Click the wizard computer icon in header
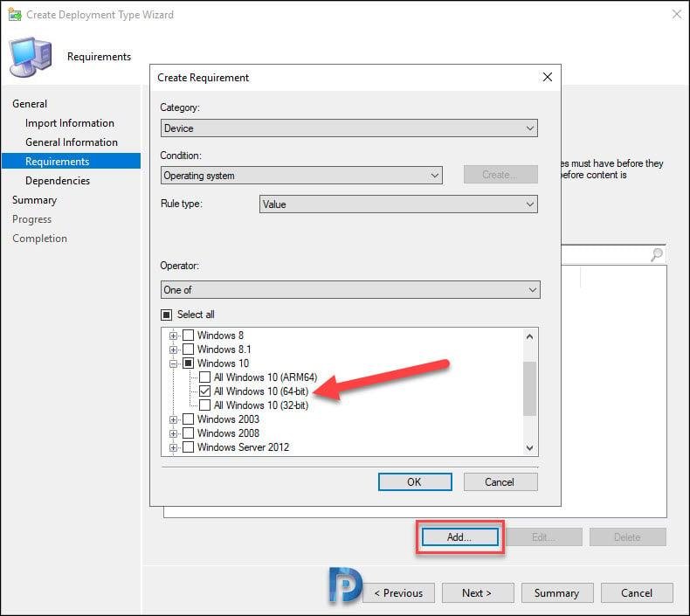690x616 pixels. [x=30, y=56]
